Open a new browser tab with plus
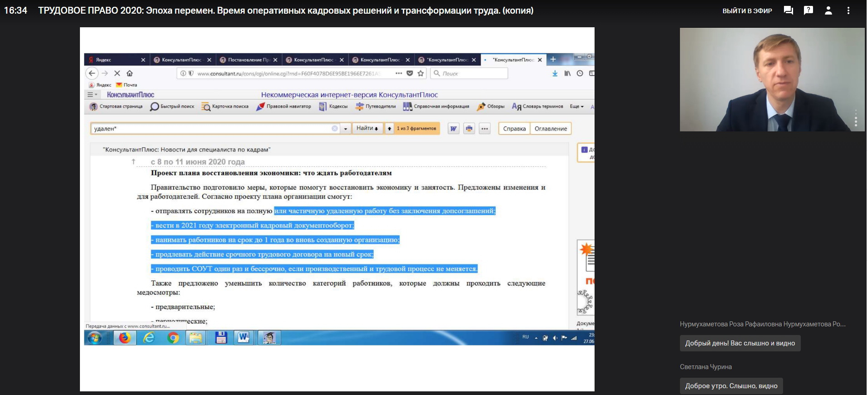 (553, 59)
